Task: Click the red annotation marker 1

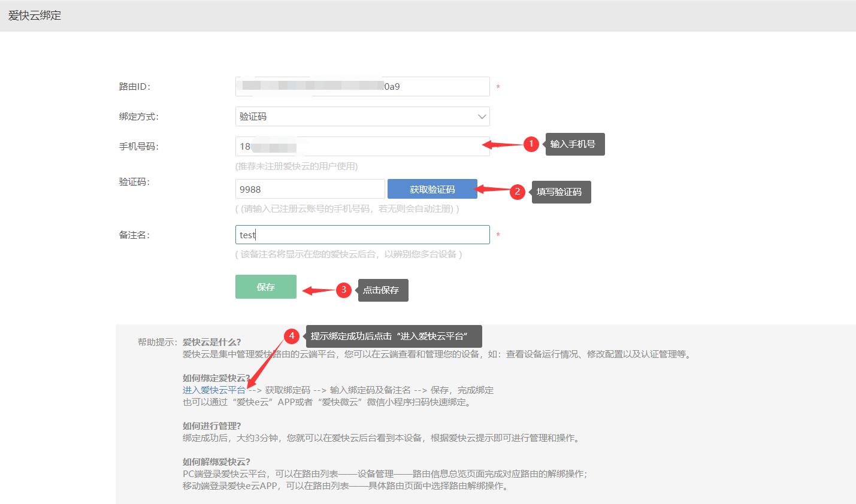Action: click(x=530, y=144)
